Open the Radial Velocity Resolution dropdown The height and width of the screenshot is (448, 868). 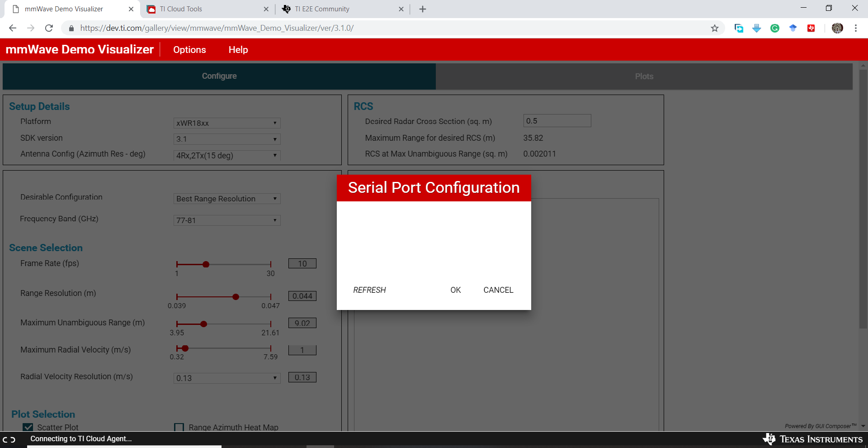(x=227, y=378)
